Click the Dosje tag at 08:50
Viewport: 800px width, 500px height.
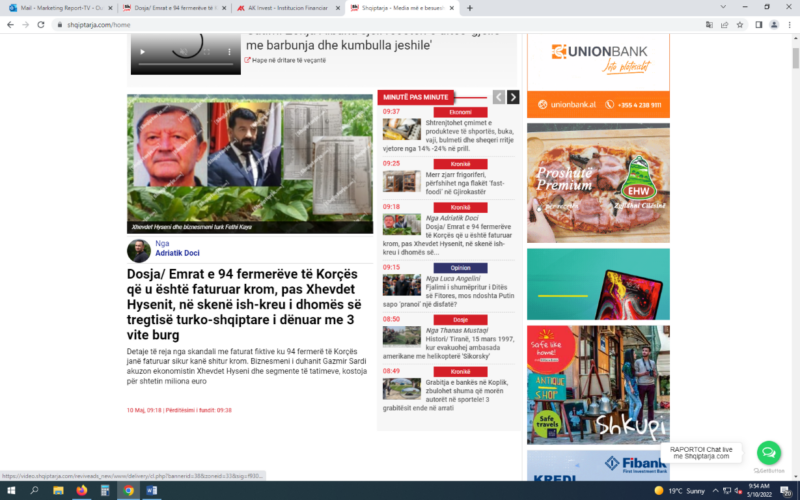tap(460, 320)
